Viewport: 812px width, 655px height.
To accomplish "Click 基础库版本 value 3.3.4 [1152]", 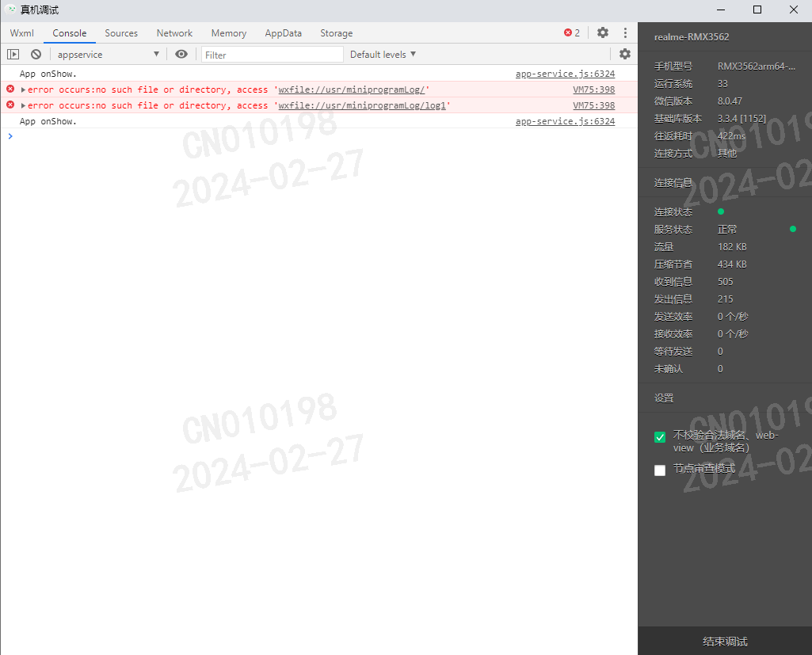I will point(741,119).
